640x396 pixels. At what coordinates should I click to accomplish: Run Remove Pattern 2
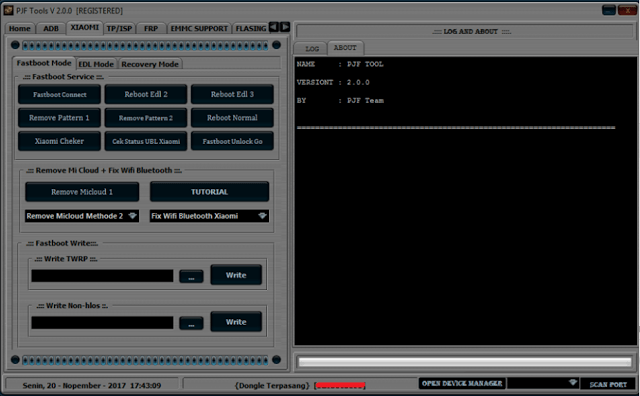click(x=146, y=118)
